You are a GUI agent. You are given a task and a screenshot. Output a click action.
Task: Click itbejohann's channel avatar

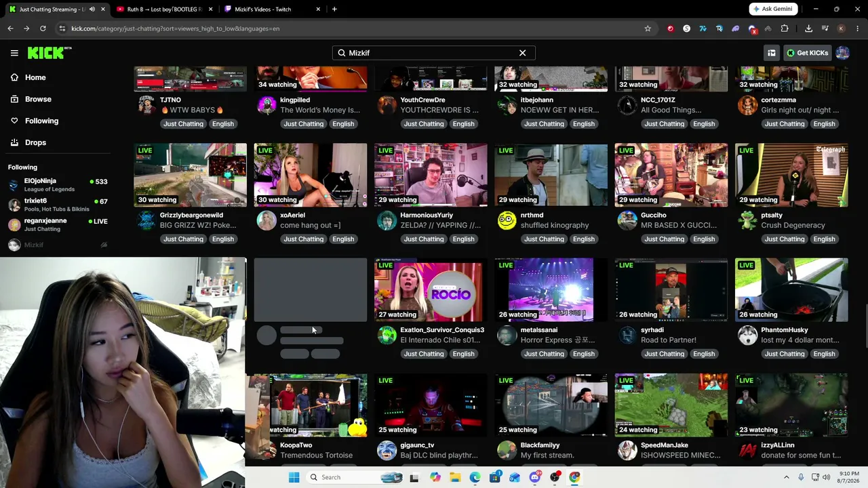(507, 105)
